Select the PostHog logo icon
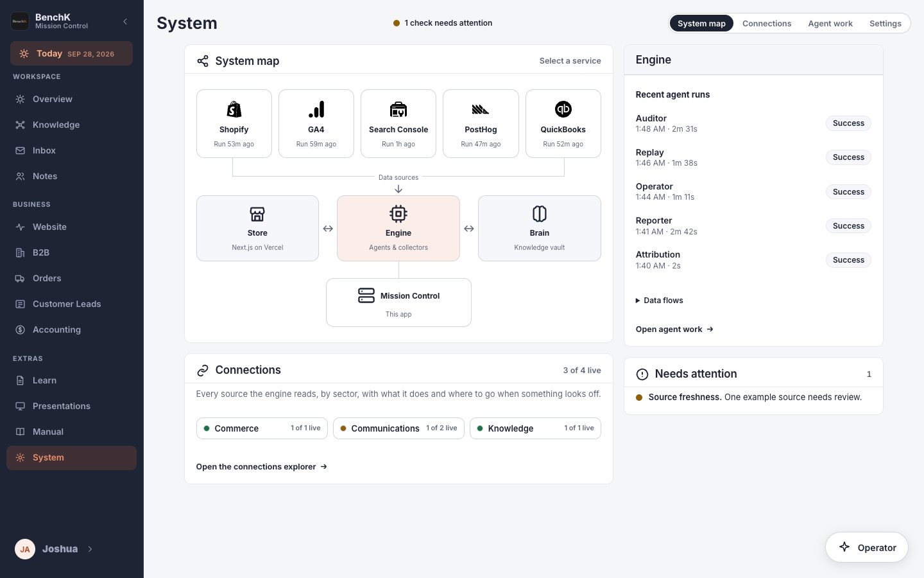The width and height of the screenshot is (924, 578). click(x=481, y=109)
